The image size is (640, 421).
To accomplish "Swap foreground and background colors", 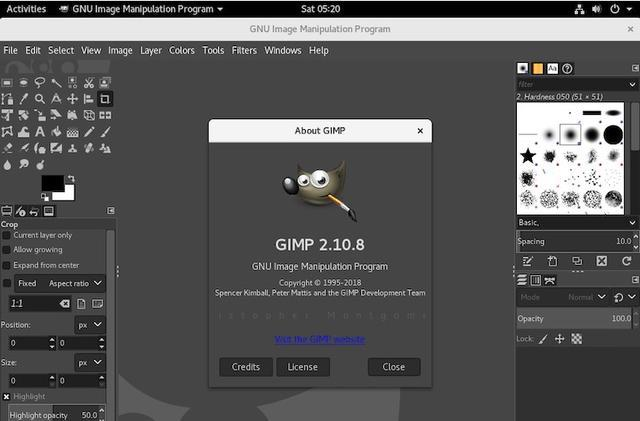I will coord(71,178).
